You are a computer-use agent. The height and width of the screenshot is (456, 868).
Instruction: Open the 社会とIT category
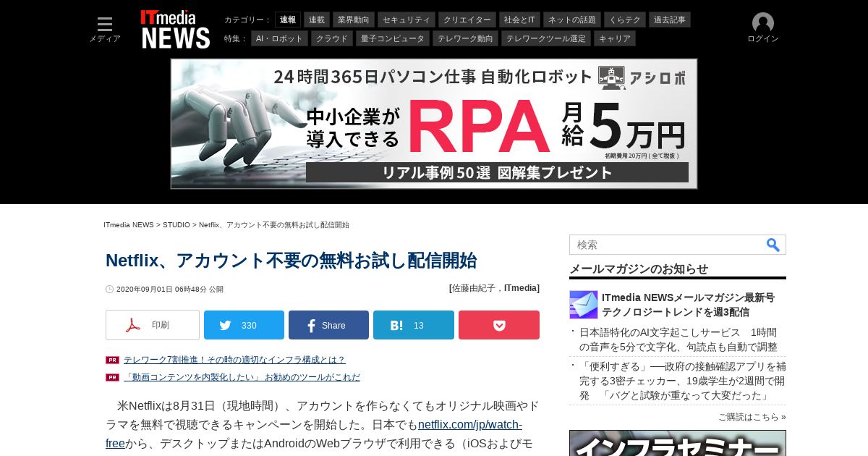[x=519, y=20]
